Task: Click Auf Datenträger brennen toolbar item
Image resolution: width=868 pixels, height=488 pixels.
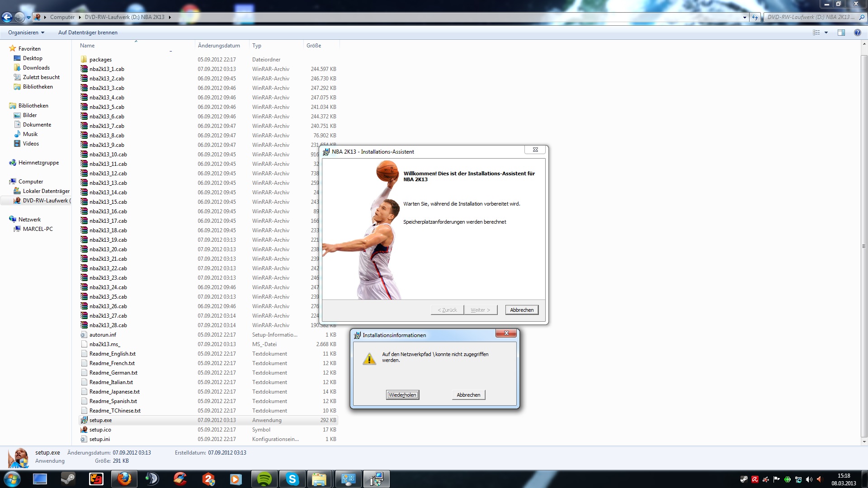Action: [88, 33]
